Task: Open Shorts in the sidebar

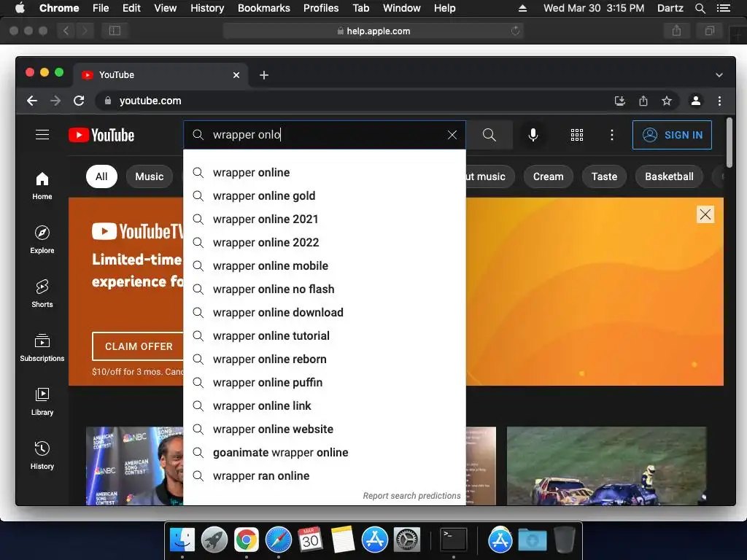Action: tap(42, 293)
